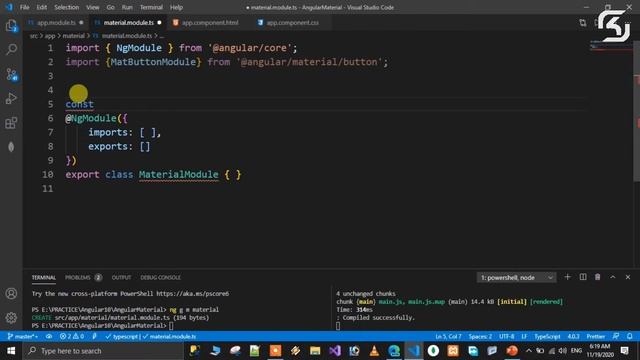This screenshot has height=360, width=640.
Task: Open the Extensions view
Action: tap(11, 123)
